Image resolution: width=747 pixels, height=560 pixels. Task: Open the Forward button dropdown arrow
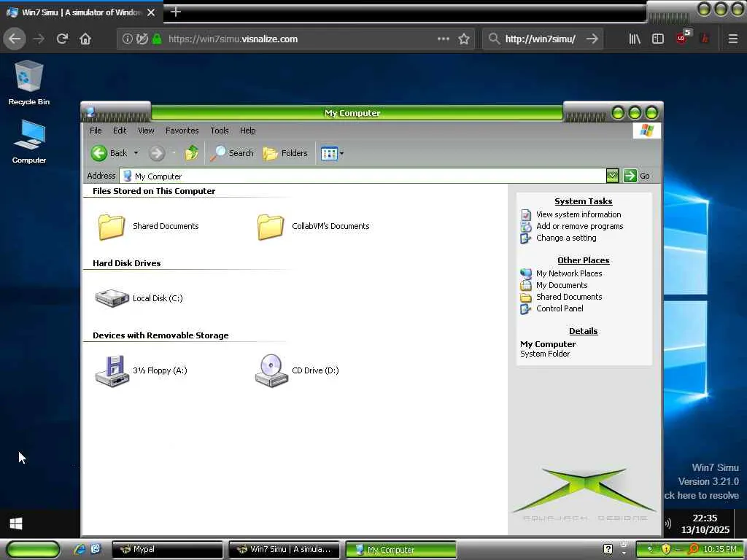coord(174,153)
